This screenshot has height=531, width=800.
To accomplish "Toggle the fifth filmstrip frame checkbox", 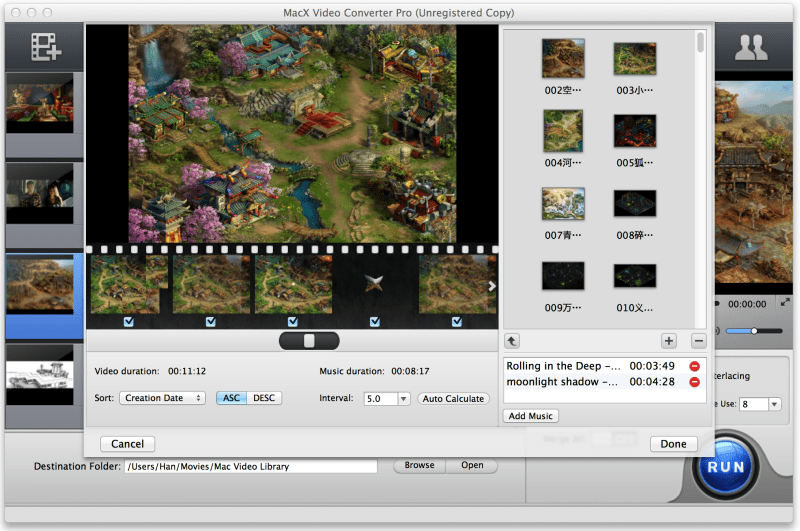I will tap(457, 321).
